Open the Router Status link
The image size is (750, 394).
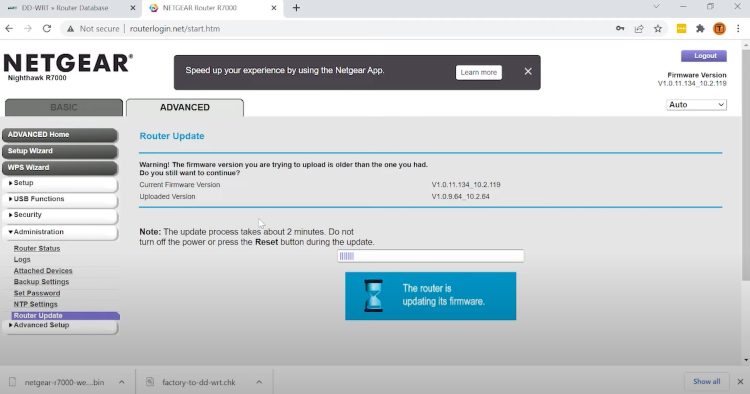point(37,248)
